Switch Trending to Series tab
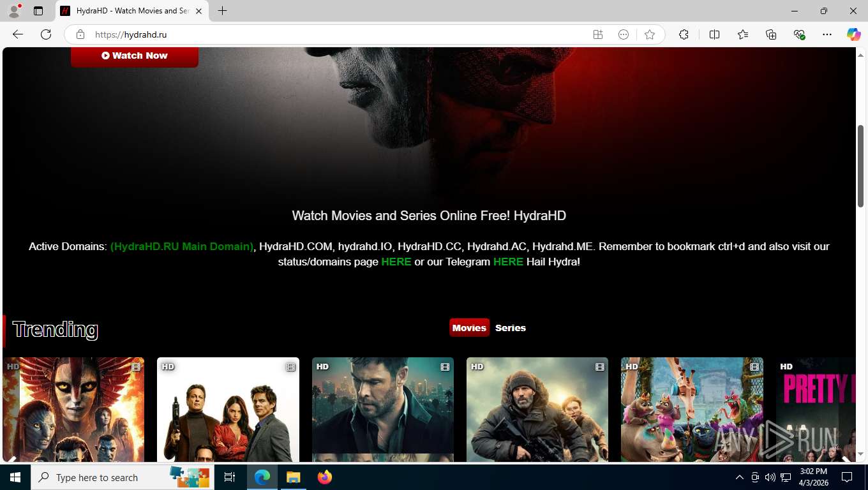 click(511, 327)
